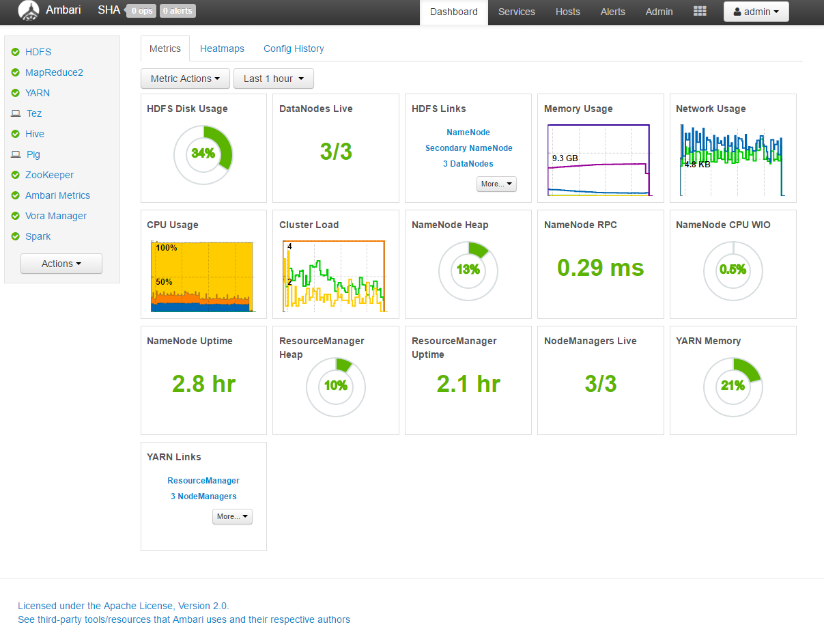Open Vora Manager service in sidebar

pos(56,216)
